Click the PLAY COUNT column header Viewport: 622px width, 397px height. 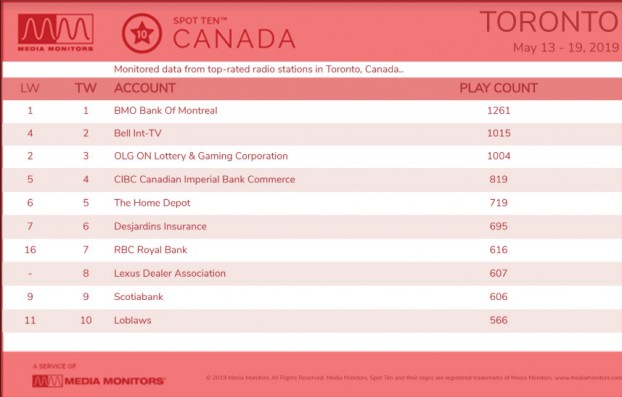pos(499,88)
